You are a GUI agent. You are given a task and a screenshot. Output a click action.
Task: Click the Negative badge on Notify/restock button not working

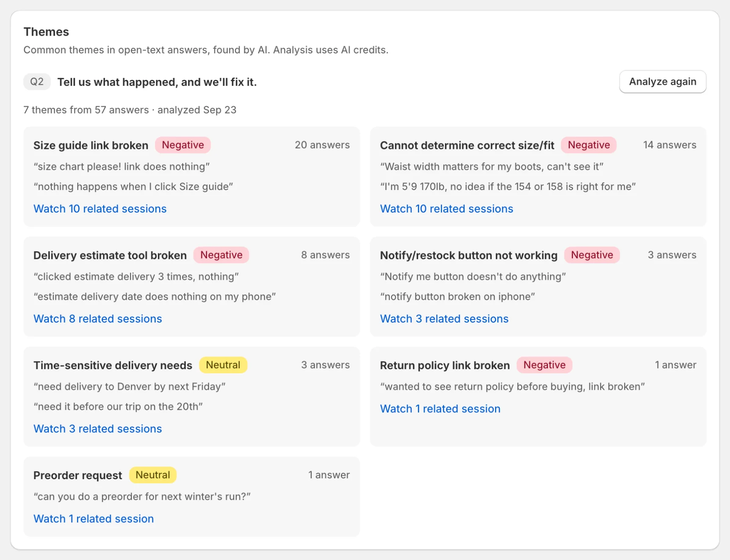592,255
